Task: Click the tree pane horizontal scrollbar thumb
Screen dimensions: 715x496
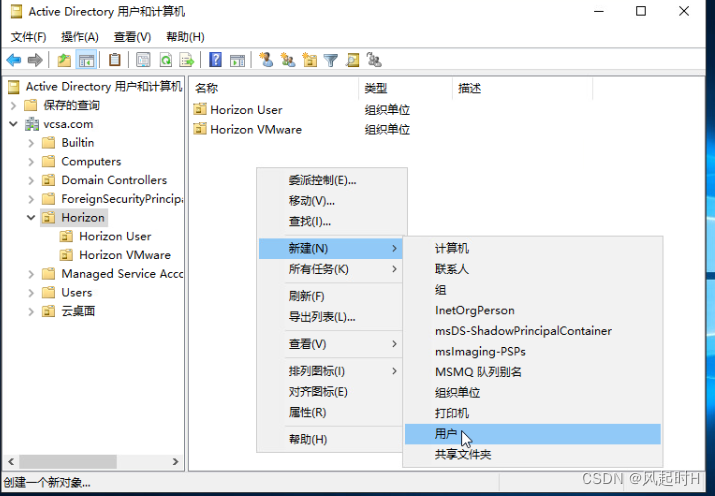Action: [67, 462]
